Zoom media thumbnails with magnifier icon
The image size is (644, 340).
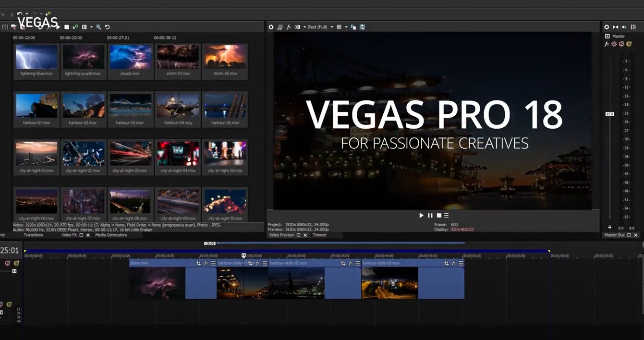click(x=98, y=27)
